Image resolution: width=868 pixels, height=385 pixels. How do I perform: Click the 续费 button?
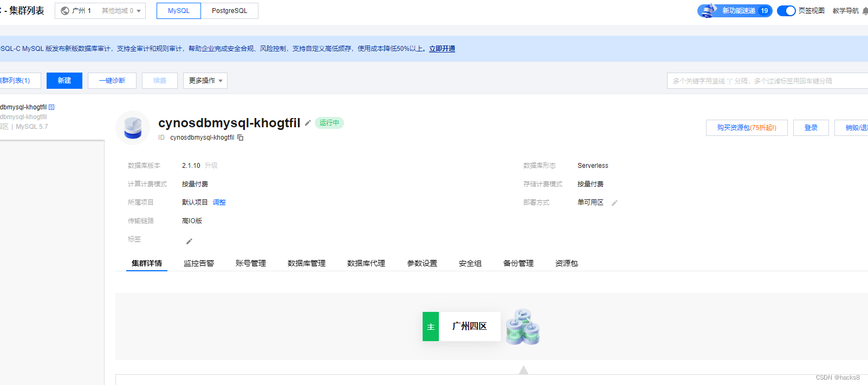160,81
